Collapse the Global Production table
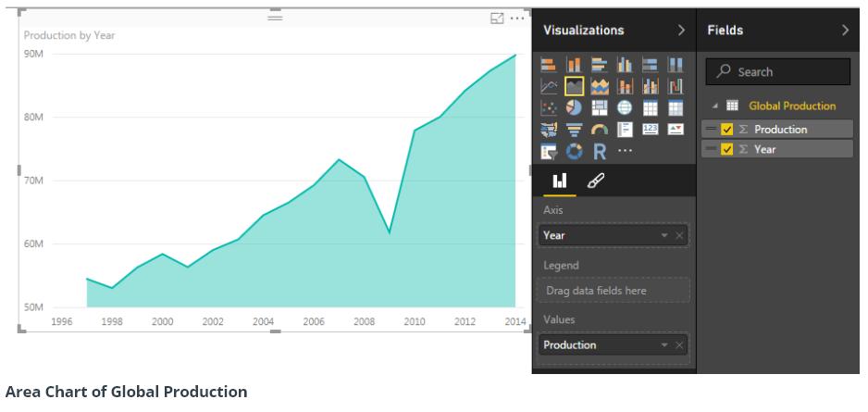The height and width of the screenshot is (412, 868). (714, 106)
